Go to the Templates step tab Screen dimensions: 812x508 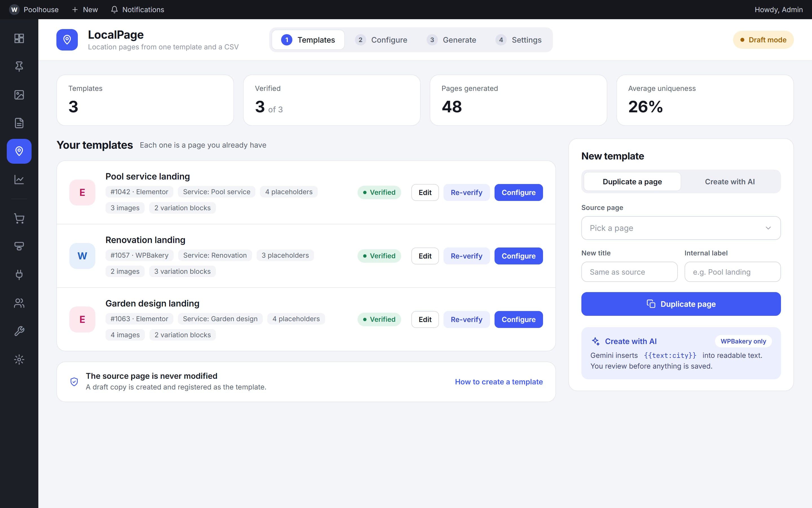(x=308, y=40)
